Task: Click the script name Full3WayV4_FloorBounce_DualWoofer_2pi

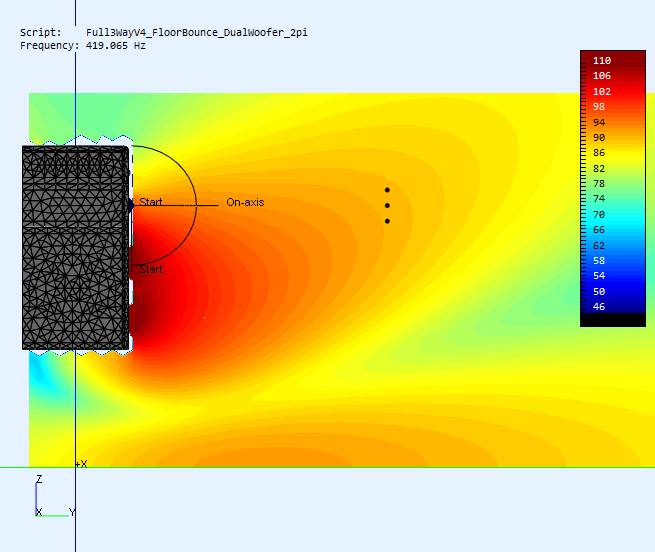Action: pyautogui.click(x=197, y=33)
